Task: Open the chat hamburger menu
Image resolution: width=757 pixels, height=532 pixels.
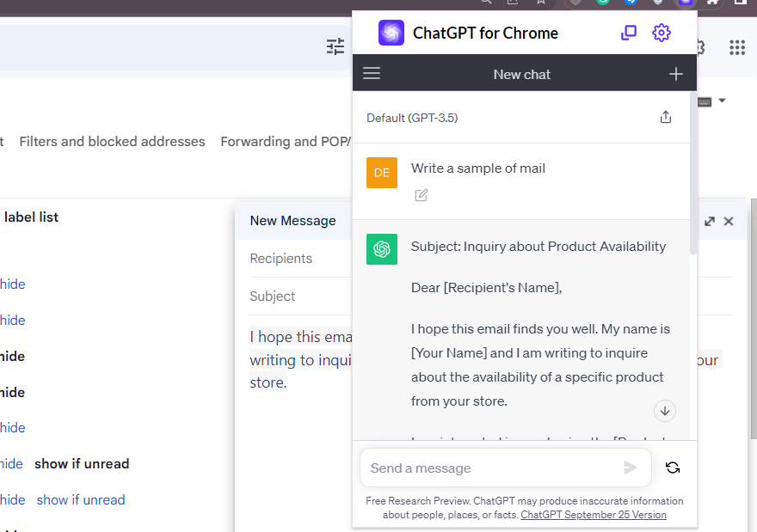Action: (372, 73)
